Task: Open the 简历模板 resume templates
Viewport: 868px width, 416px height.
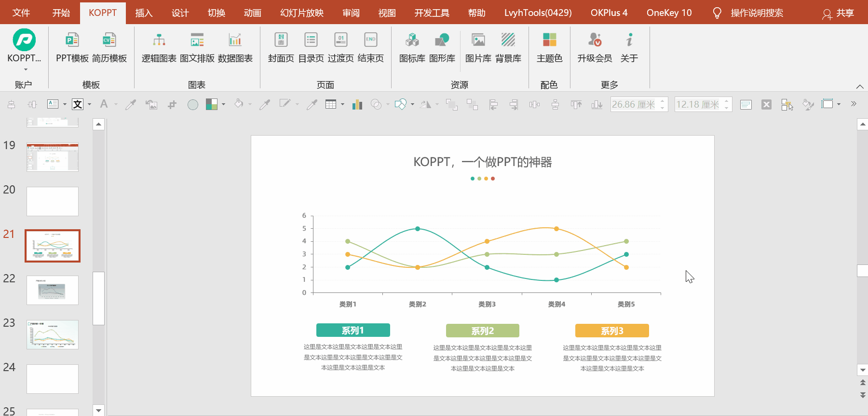Action: tap(109, 48)
